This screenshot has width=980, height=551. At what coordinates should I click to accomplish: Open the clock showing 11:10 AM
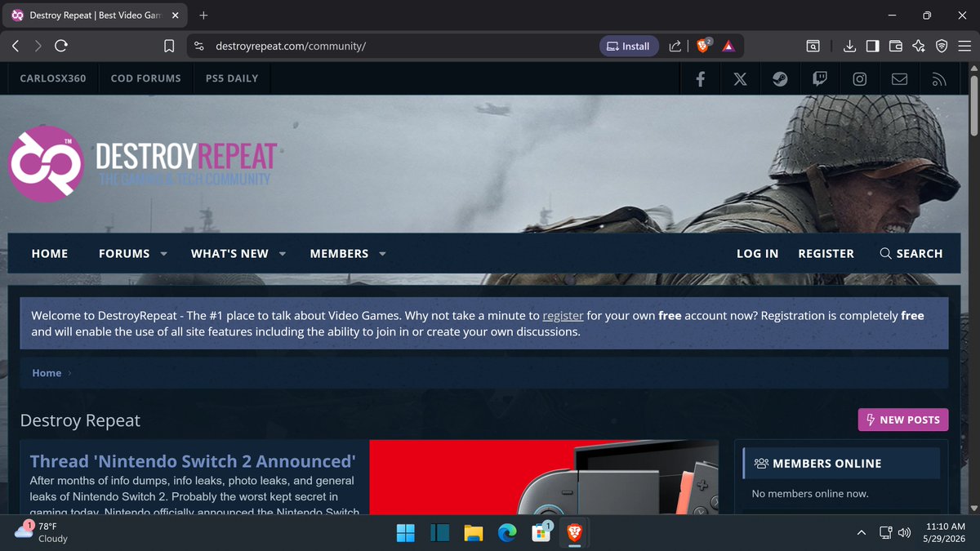[x=946, y=533]
